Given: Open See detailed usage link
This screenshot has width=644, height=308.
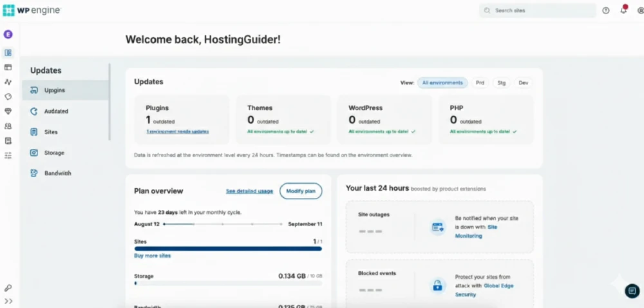Looking at the screenshot, I should (x=249, y=191).
